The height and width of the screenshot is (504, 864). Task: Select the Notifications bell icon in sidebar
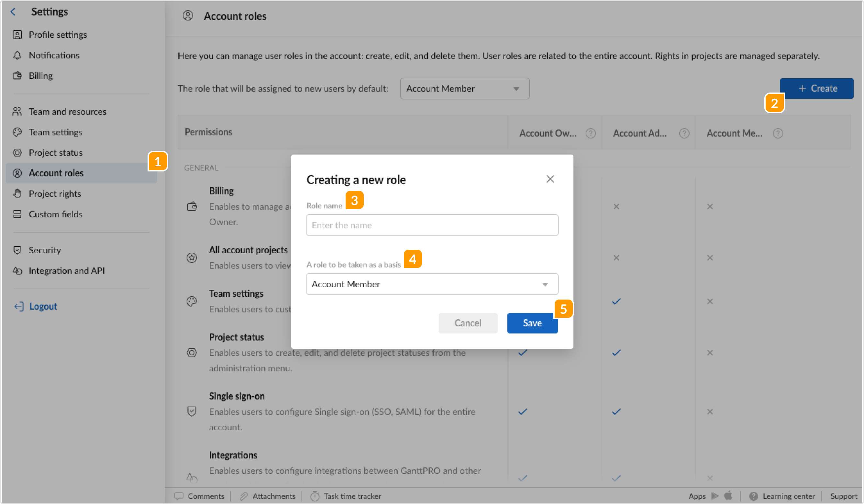17,55
